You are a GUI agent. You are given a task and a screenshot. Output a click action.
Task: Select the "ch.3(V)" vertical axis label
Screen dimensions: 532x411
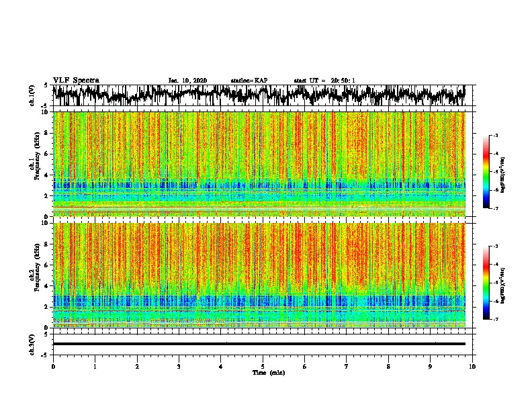(x=32, y=345)
